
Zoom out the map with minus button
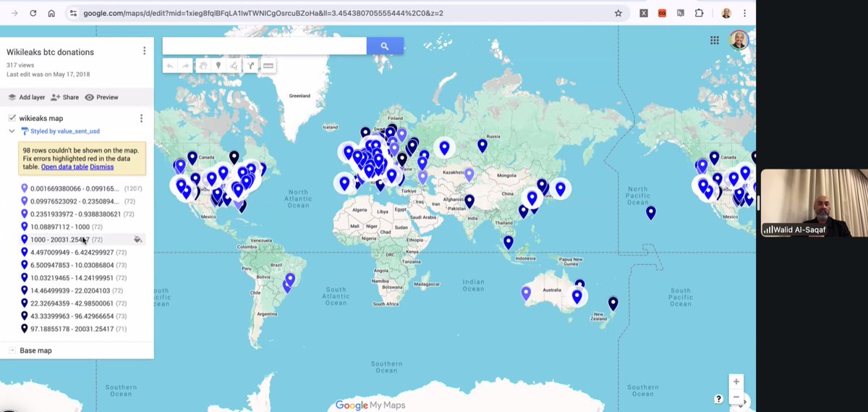[x=736, y=397]
